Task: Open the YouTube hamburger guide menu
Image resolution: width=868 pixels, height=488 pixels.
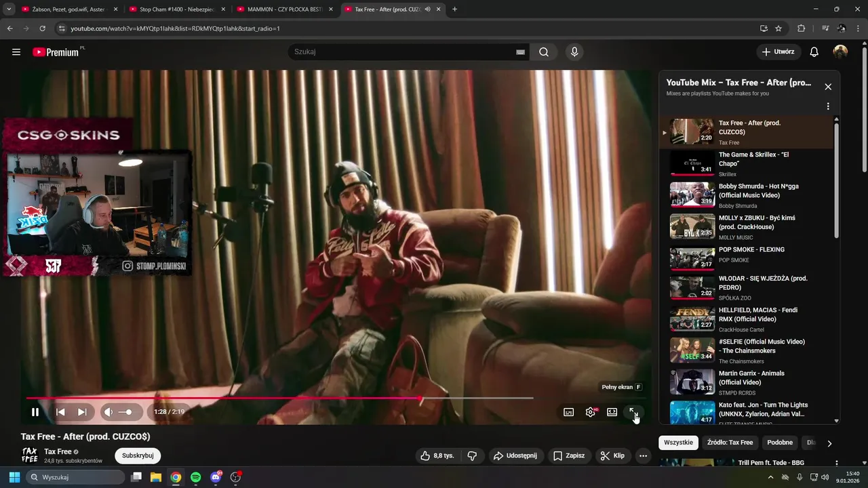Action: [16, 52]
